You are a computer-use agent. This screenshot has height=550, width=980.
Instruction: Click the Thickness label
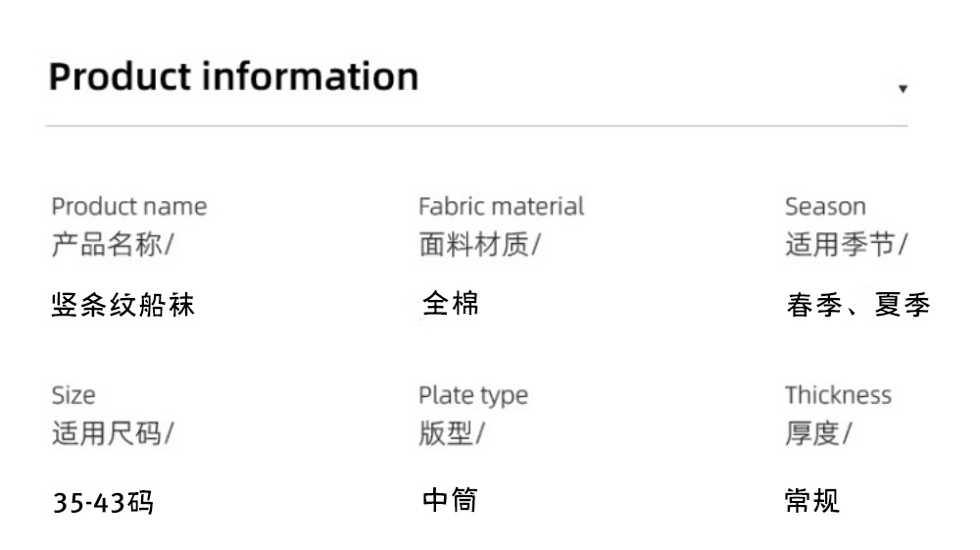[x=837, y=395]
